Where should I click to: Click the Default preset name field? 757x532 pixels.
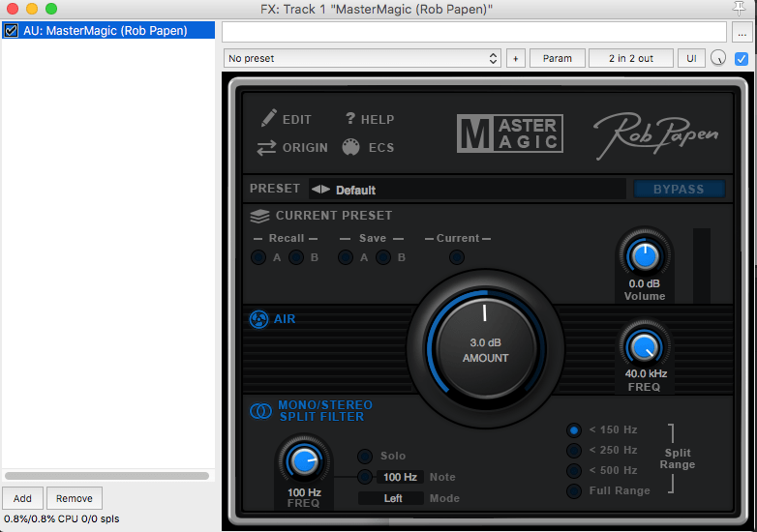(468, 190)
